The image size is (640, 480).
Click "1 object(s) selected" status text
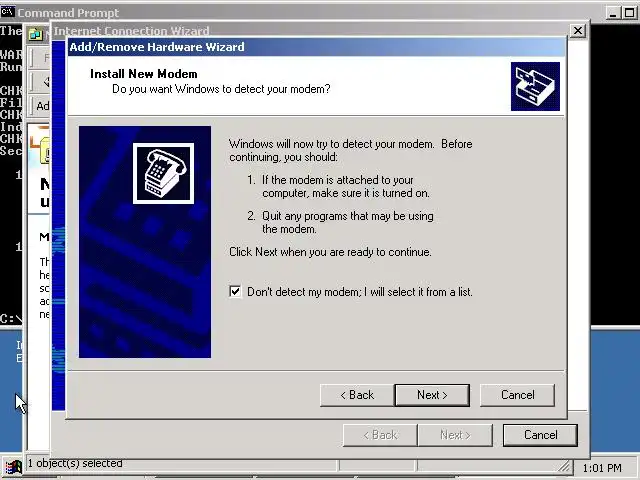tap(75, 463)
